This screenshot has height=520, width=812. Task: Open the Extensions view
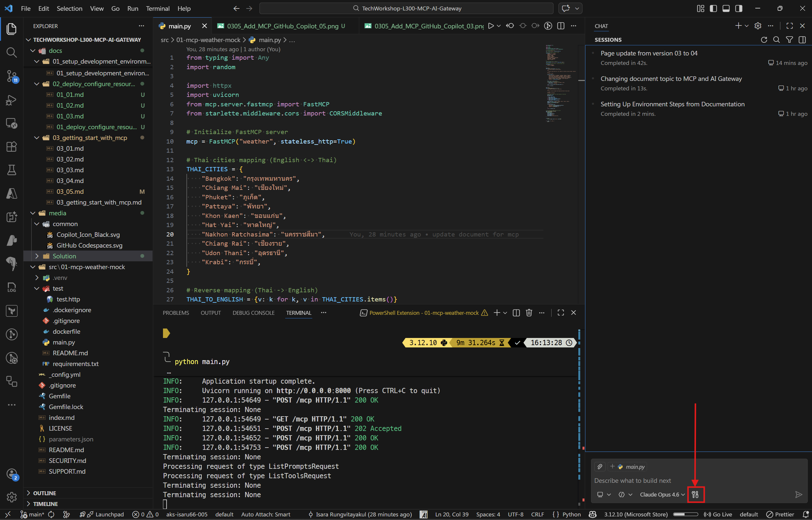(11, 146)
